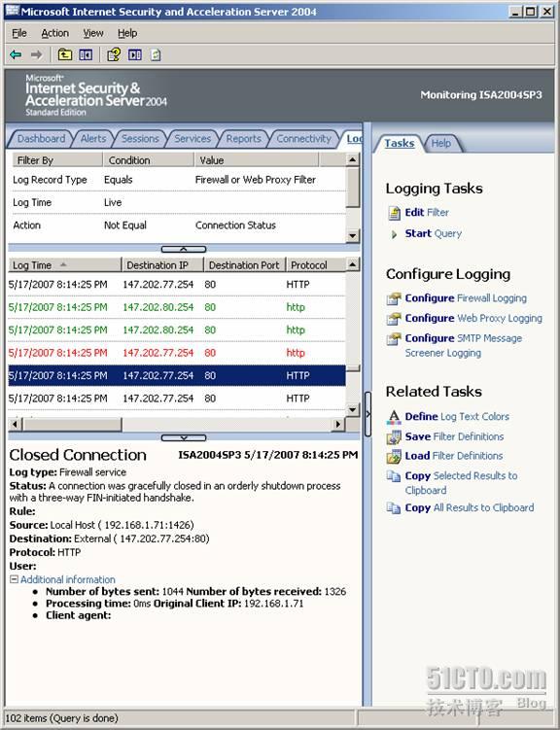Click the Filter By column header
The width and height of the screenshot is (560, 730).
click(56, 160)
